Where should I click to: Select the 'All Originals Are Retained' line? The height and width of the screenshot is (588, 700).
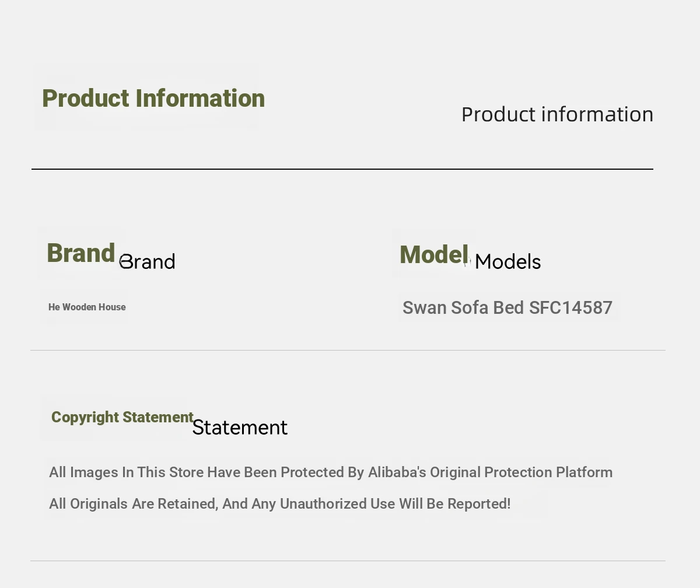tap(280, 504)
